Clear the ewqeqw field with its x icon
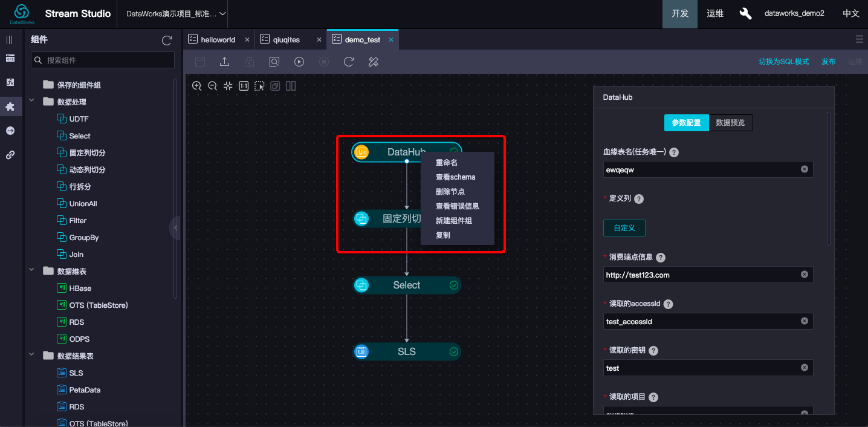The width and height of the screenshot is (868, 427). tap(805, 169)
